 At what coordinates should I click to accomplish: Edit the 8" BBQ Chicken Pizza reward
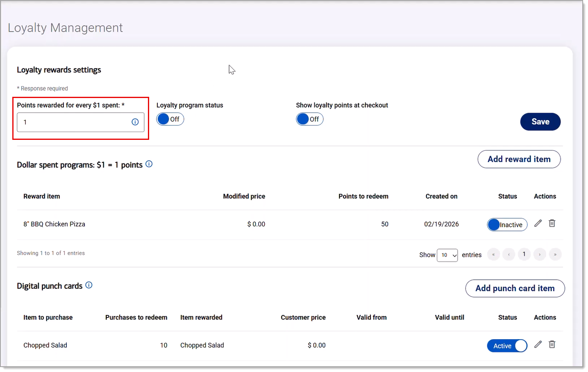[538, 223]
